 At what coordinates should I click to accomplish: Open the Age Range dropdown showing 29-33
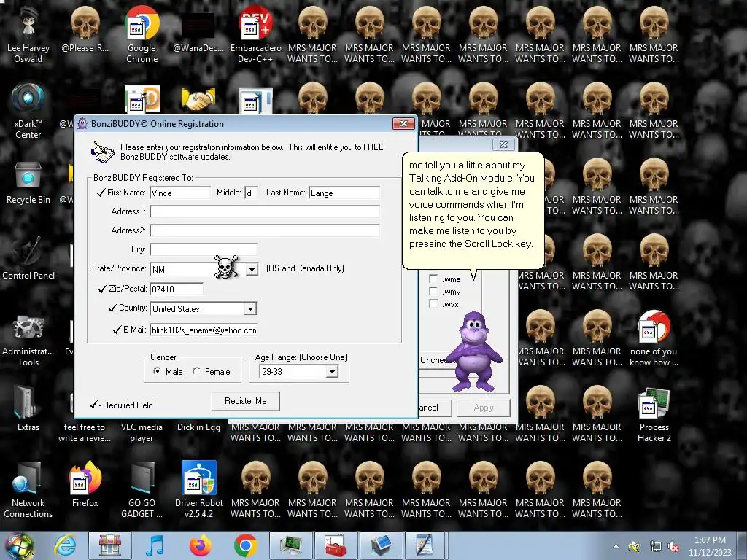point(332,371)
